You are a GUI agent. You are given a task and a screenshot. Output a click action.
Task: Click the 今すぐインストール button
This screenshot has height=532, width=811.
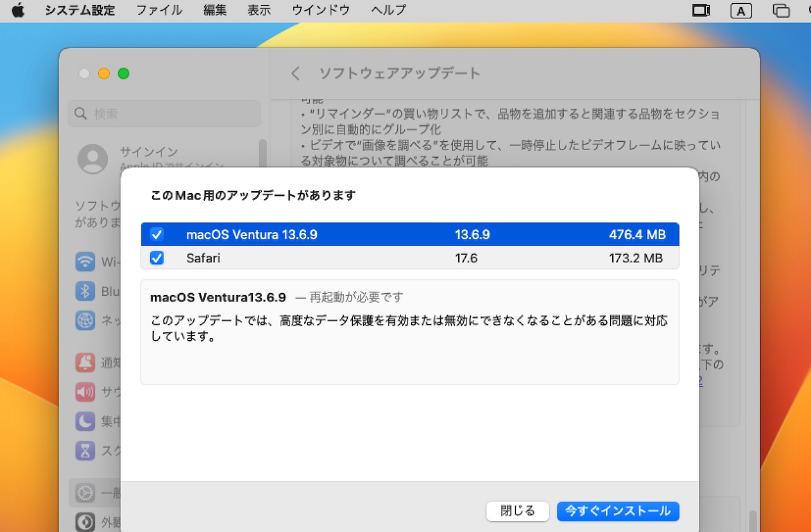(x=618, y=511)
